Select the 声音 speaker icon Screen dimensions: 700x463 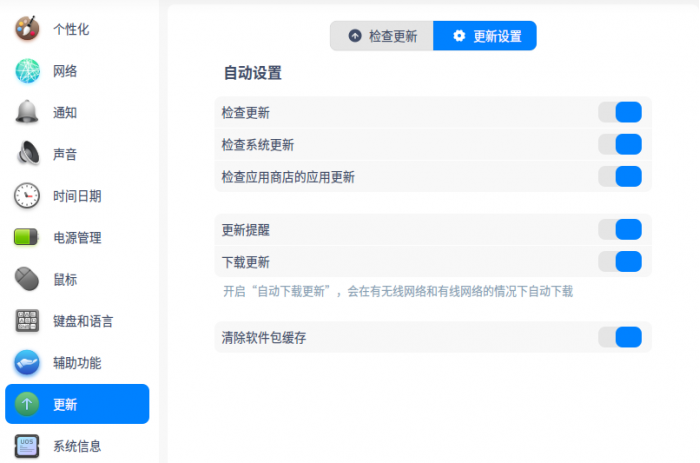tap(28, 154)
